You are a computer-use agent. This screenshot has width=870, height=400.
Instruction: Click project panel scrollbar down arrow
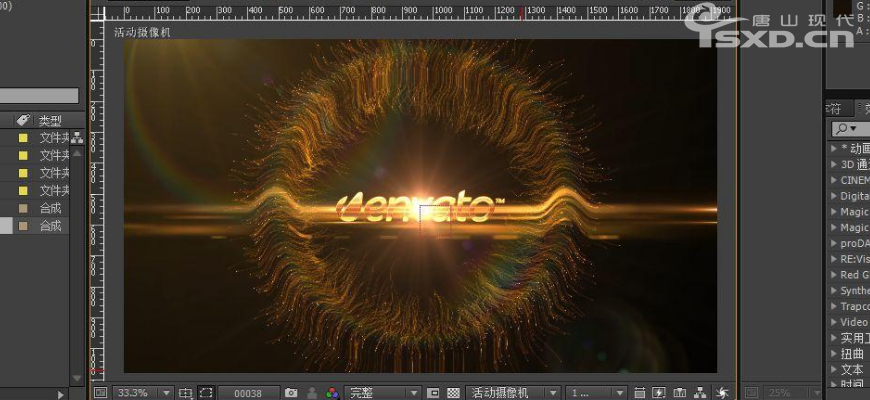coord(77,378)
